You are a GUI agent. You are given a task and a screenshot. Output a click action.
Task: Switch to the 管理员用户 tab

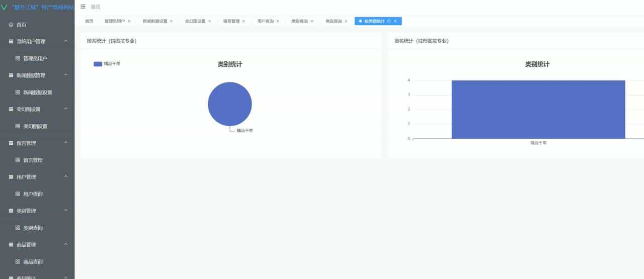(118, 21)
